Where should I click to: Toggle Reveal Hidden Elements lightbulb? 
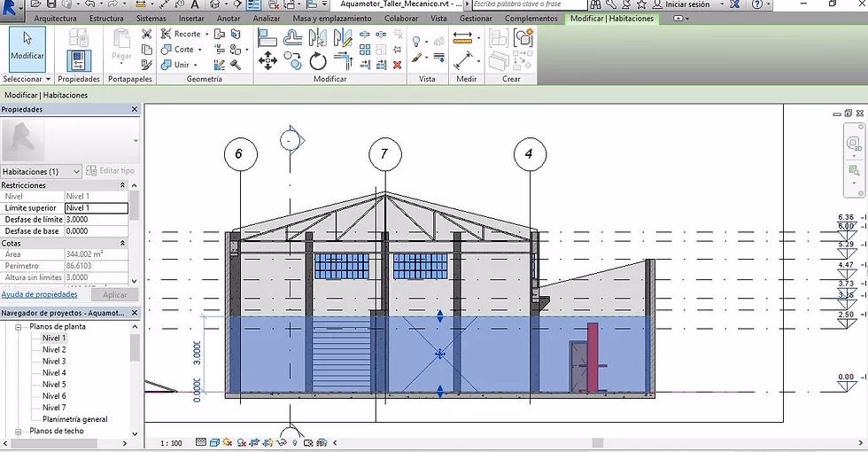click(x=295, y=442)
